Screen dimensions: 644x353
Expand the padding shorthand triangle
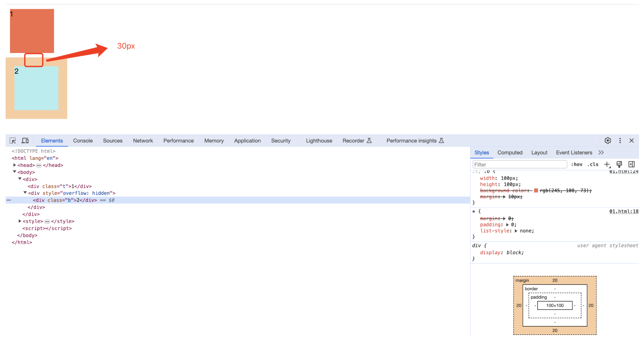coord(508,225)
